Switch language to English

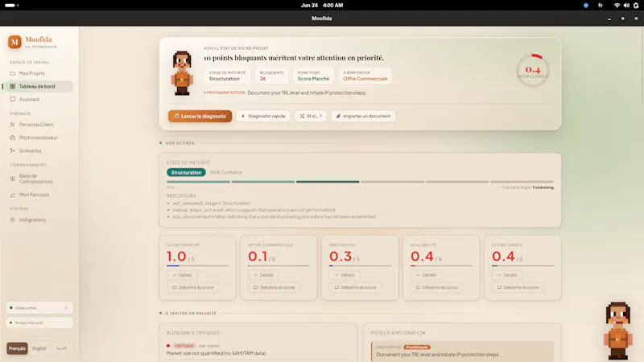click(x=39, y=348)
